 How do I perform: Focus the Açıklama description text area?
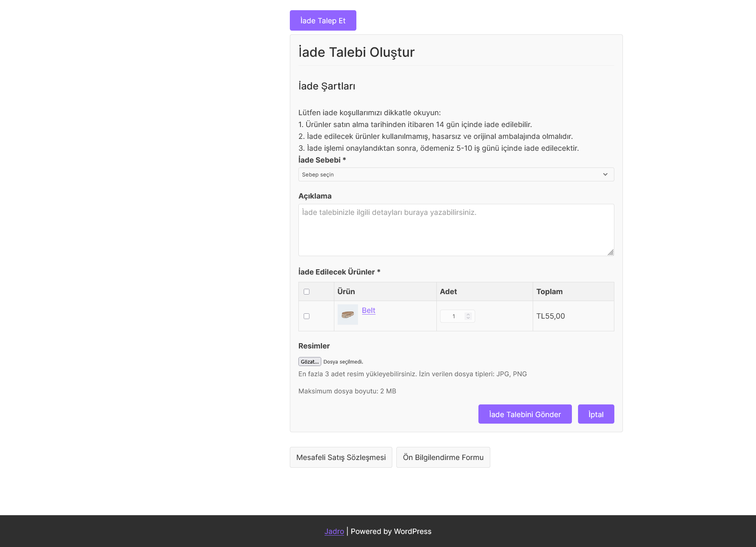point(456,230)
